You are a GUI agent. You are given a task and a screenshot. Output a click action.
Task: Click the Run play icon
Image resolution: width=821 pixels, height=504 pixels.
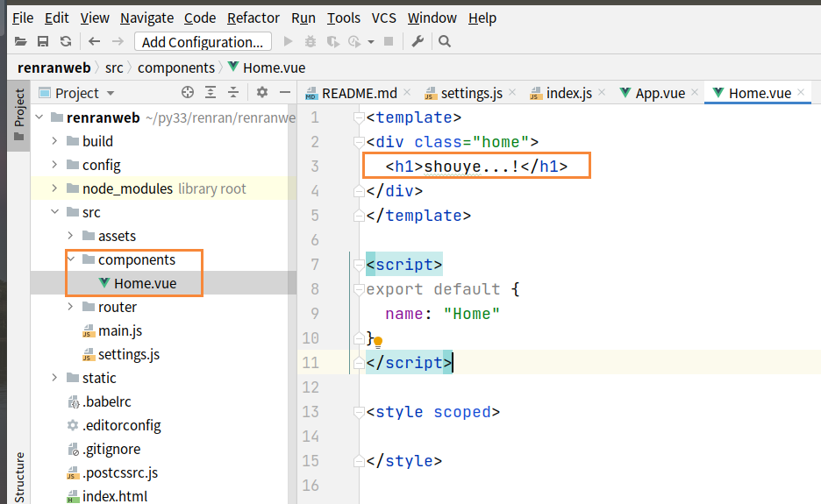click(288, 41)
